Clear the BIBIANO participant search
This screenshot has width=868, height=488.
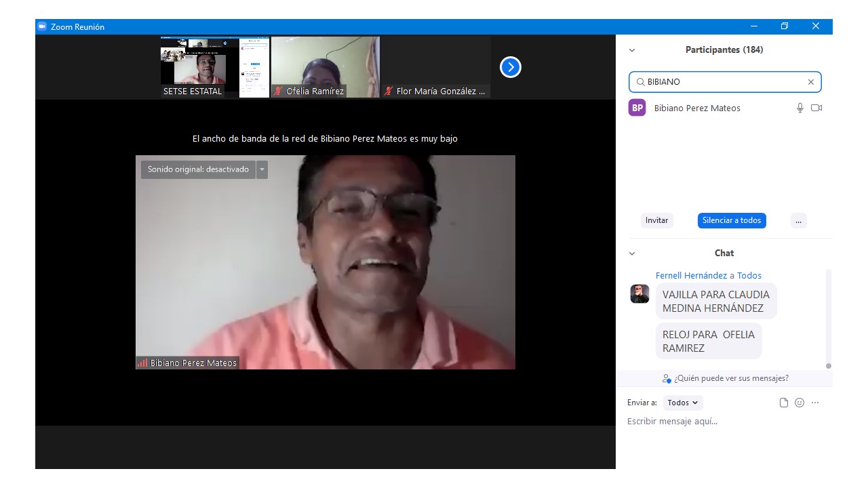pyautogui.click(x=810, y=82)
